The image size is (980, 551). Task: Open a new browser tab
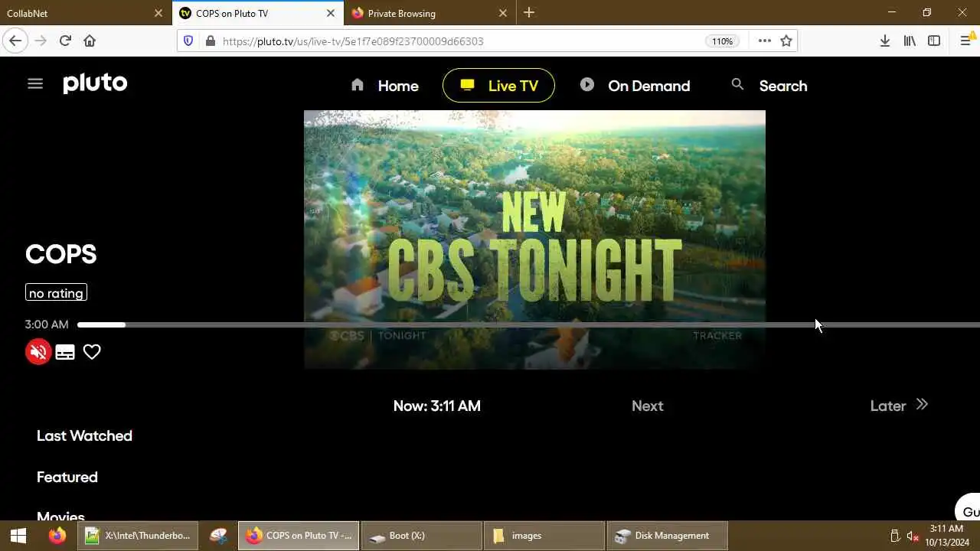coord(529,13)
